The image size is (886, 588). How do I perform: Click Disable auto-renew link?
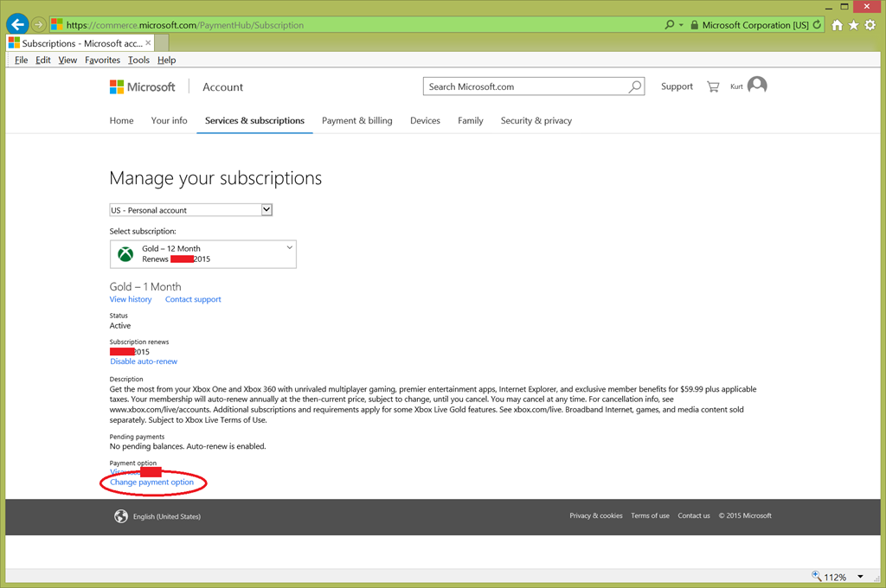(x=144, y=361)
